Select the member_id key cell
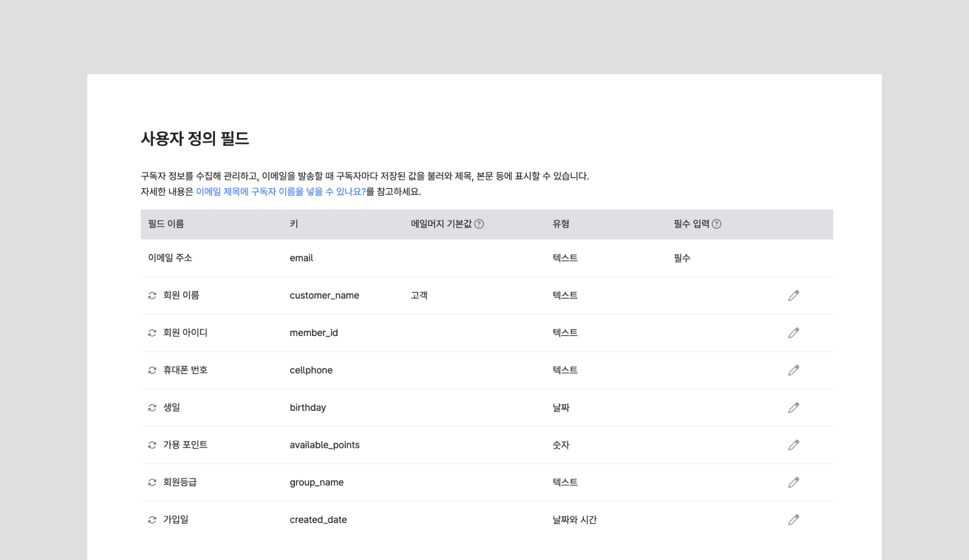This screenshot has height=560, width=969. [x=314, y=333]
